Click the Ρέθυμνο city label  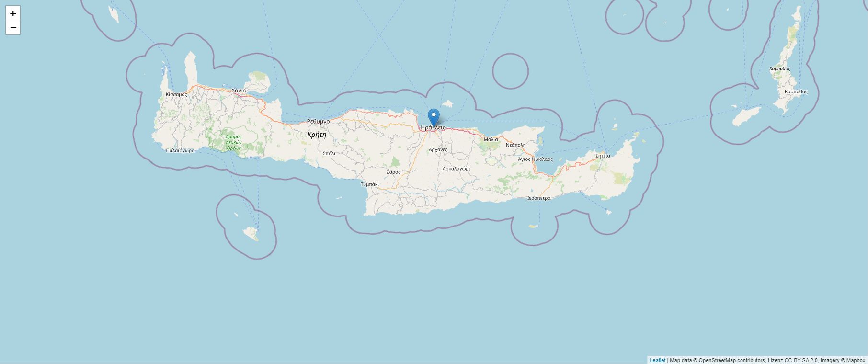click(318, 122)
